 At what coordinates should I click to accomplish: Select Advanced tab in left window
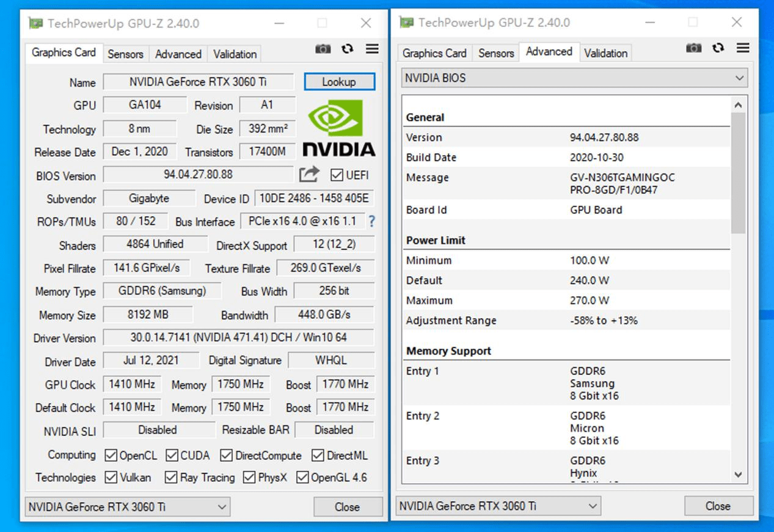[x=178, y=54]
